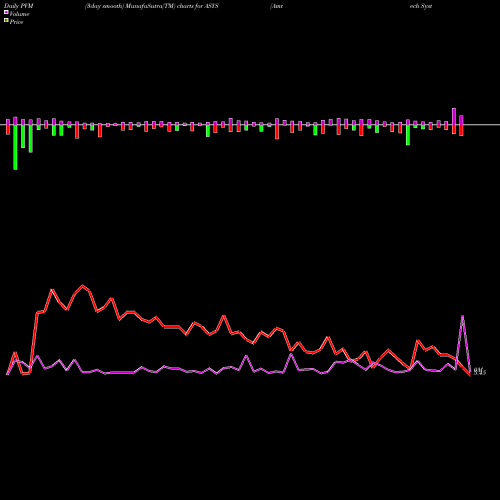Click the value label at the end of the lines
This screenshot has width=500, height=500.
coord(480,371)
